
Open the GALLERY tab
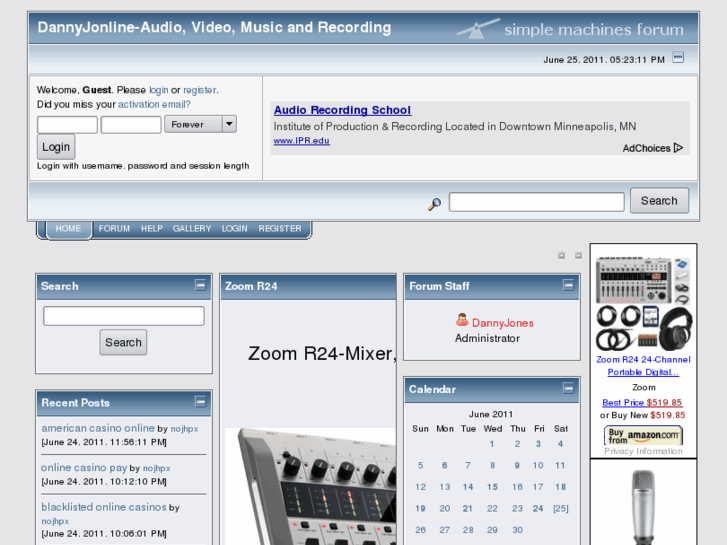(192, 229)
